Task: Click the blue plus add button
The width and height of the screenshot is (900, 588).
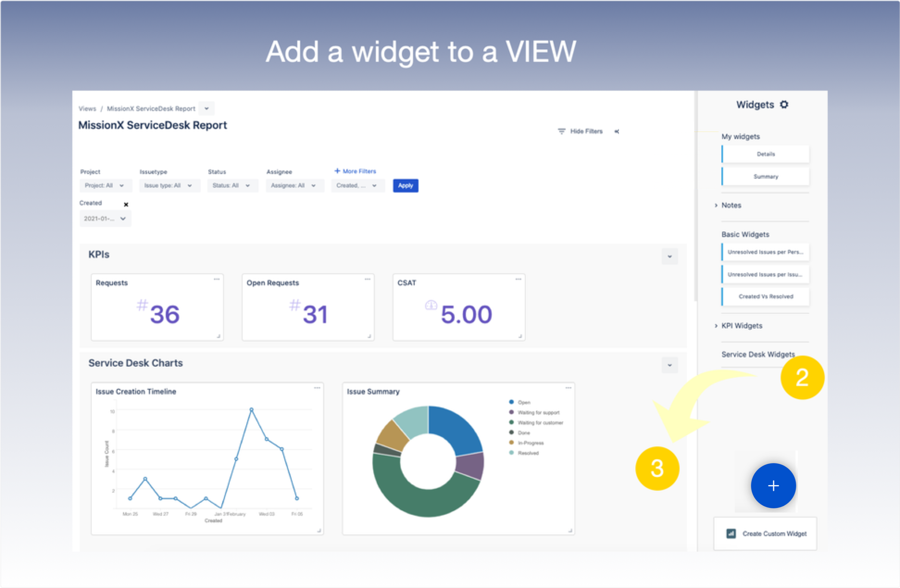Action: 773,486
